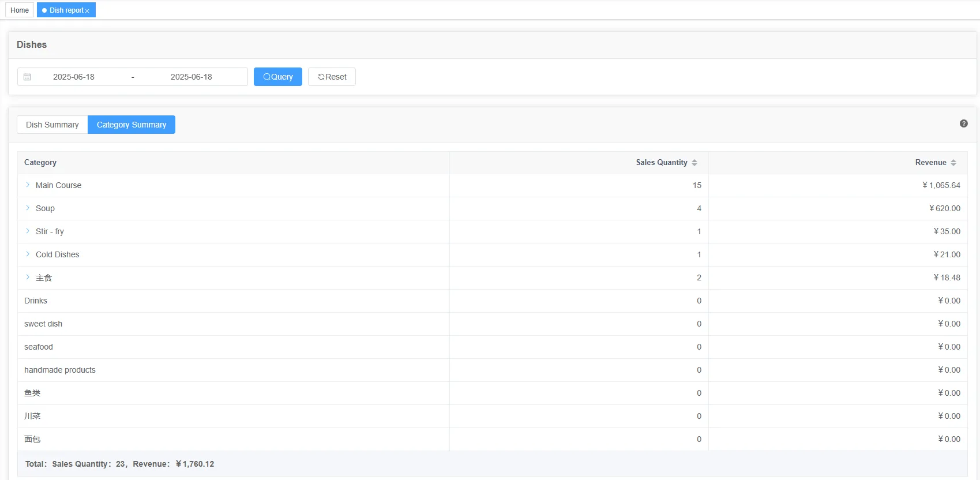Click the 鱼类 row label
The width and height of the screenshot is (980, 480).
tap(32, 393)
